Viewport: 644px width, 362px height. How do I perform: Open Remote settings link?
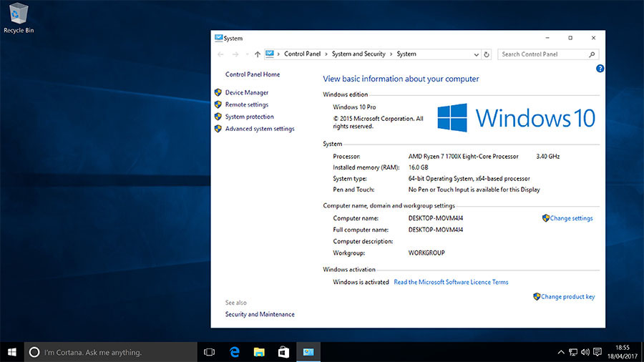point(247,104)
